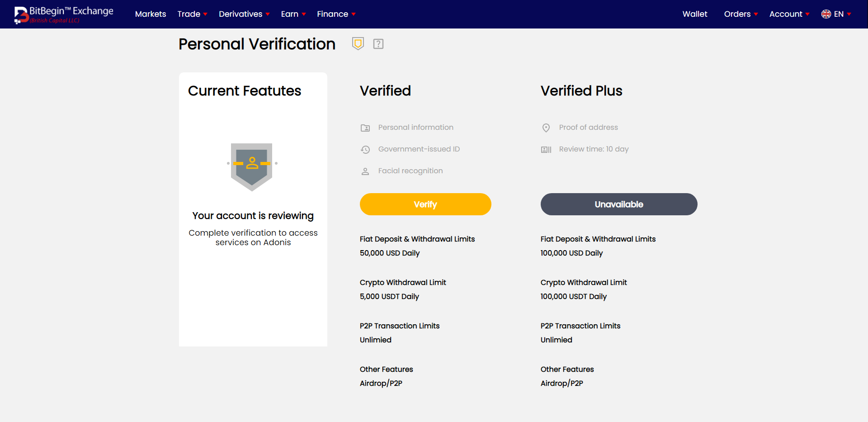The width and height of the screenshot is (868, 422).
Task: Open the Account dropdown menu
Action: pos(789,14)
